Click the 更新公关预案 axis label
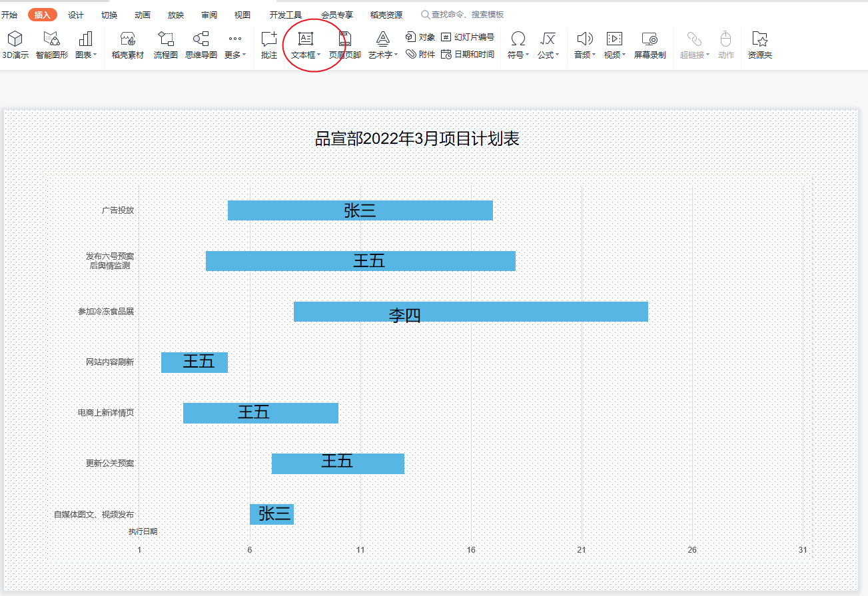Screen dimensions: 868x596 (x=110, y=463)
